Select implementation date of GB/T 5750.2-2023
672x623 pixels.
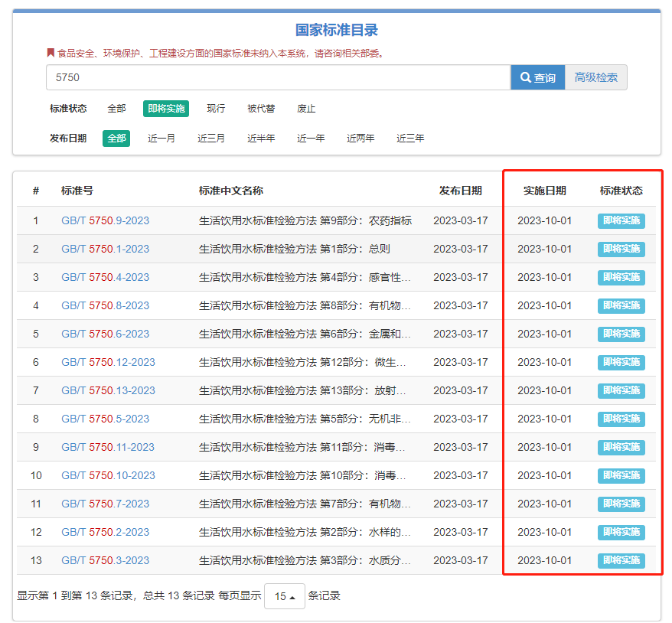[x=545, y=532]
